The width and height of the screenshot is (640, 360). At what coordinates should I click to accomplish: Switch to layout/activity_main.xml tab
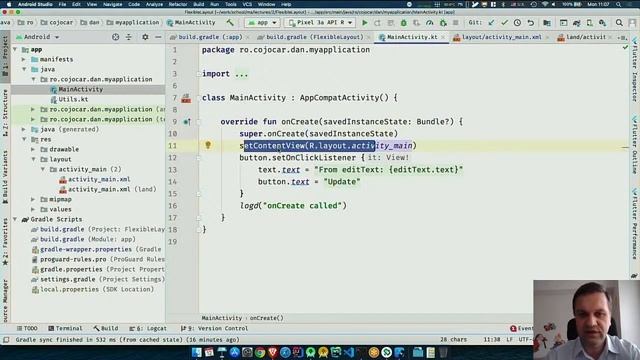click(501, 37)
